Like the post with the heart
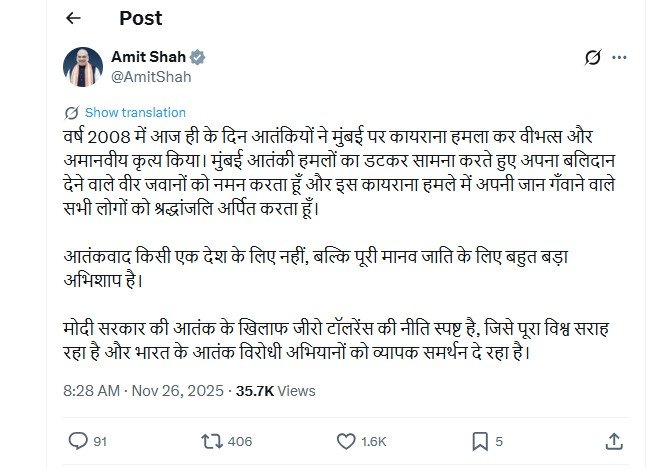 pyautogui.click(x=346, y=440)
